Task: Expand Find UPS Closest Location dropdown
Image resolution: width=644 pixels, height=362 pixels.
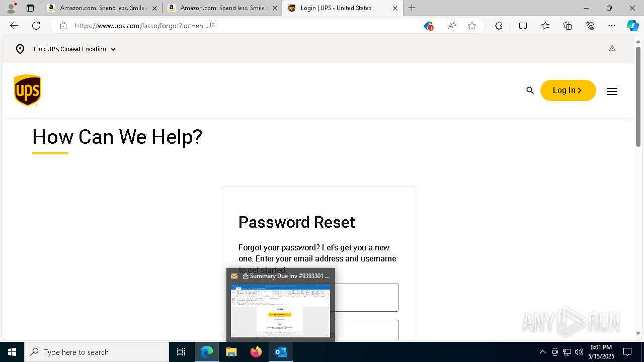Action: tap(74, 49)
